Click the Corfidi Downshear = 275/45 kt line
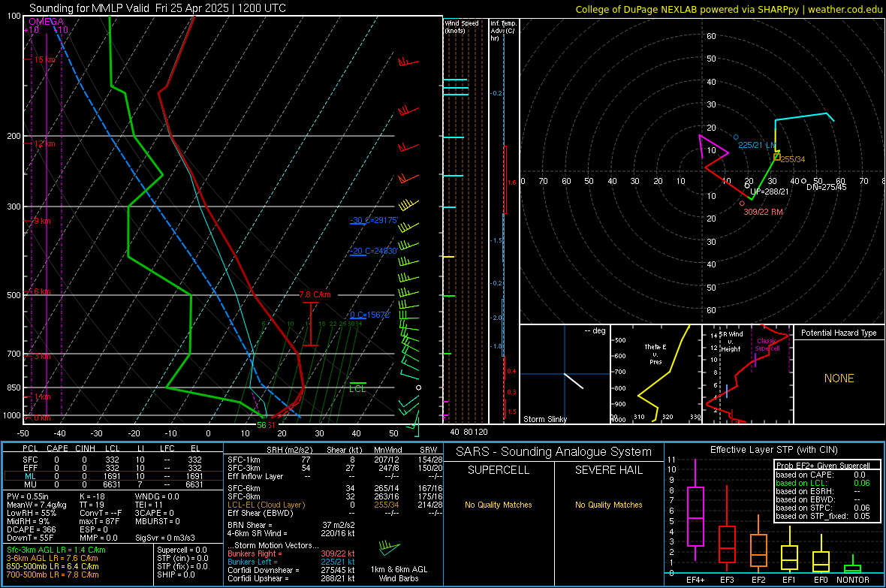Image resolution: width=886 pixels, height=588 pixels. tap(291, 570)
